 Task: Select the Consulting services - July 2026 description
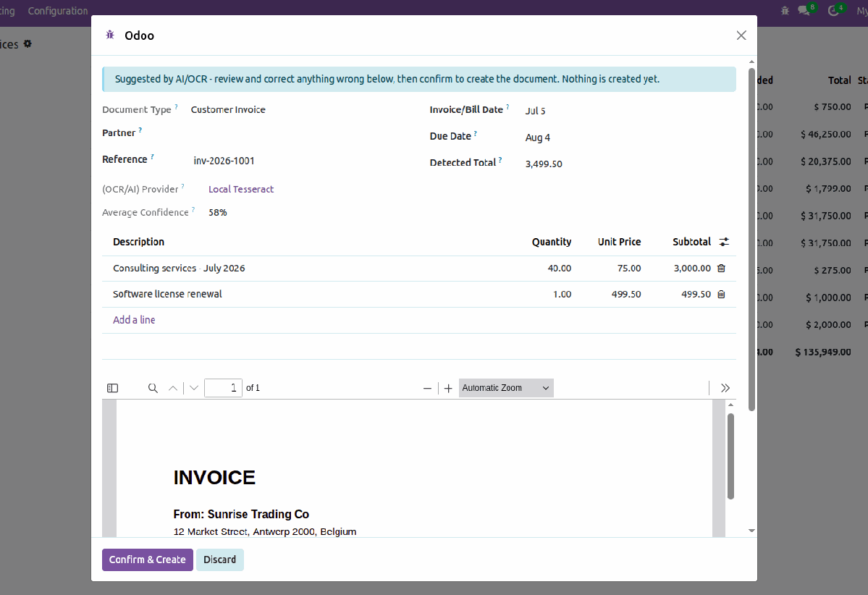(179, 269)
